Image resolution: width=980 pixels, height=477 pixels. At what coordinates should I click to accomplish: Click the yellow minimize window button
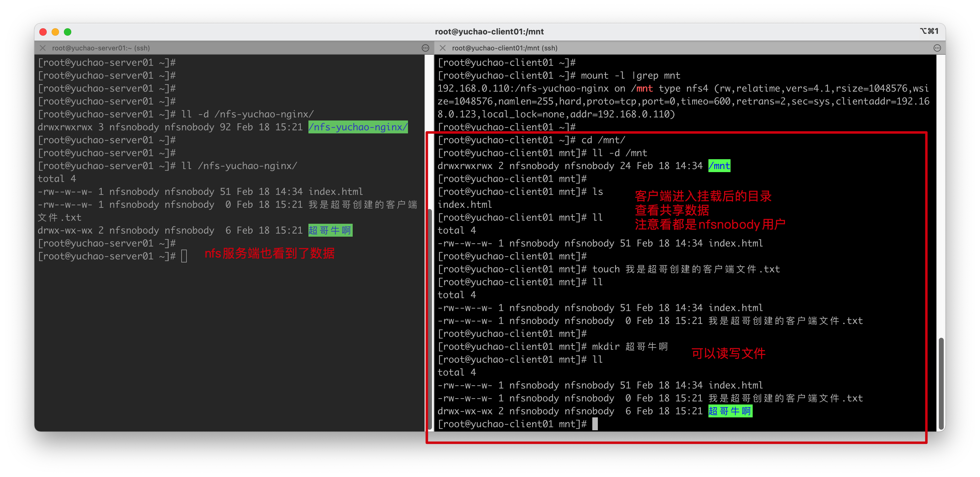pyautogui.click(x=55, y=32)
